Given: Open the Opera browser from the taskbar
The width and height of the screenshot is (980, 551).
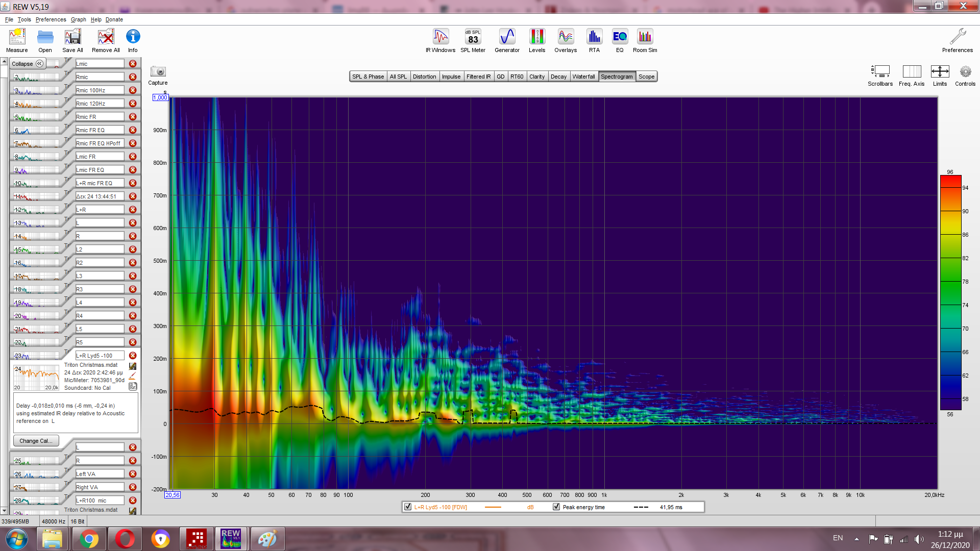Looking at the screenshot, I should click(x=125, y=539).
